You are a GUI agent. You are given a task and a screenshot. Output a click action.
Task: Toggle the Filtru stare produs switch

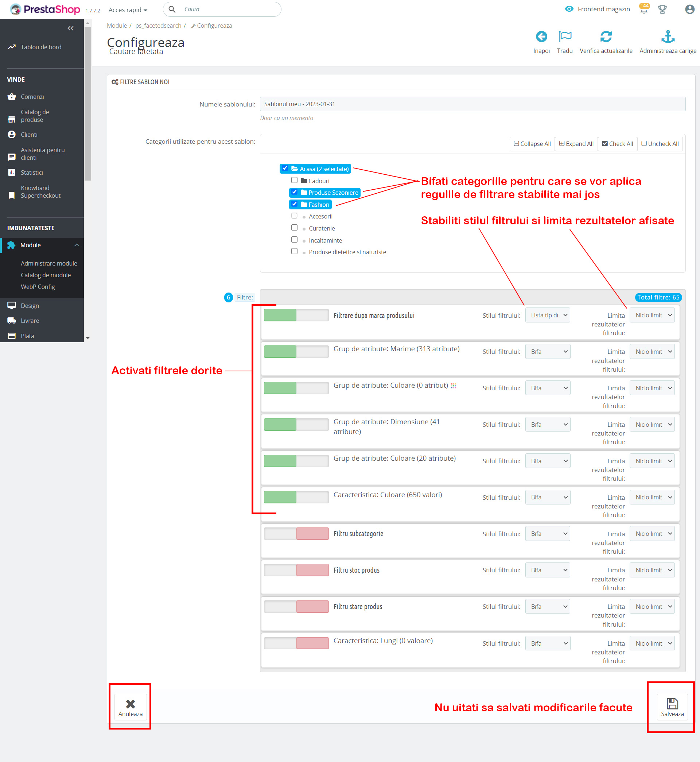296,606
